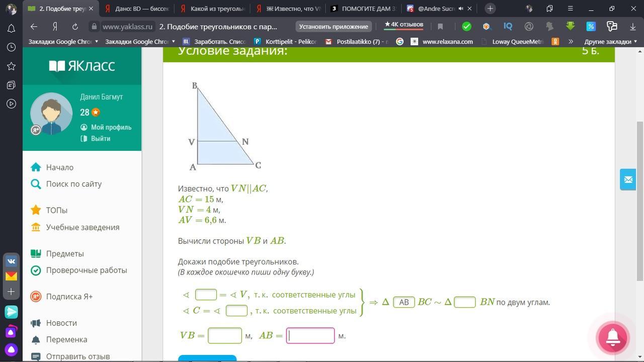Show hidden bookmarks with the double chevron
644x362 pixels.
coord(571,42)
